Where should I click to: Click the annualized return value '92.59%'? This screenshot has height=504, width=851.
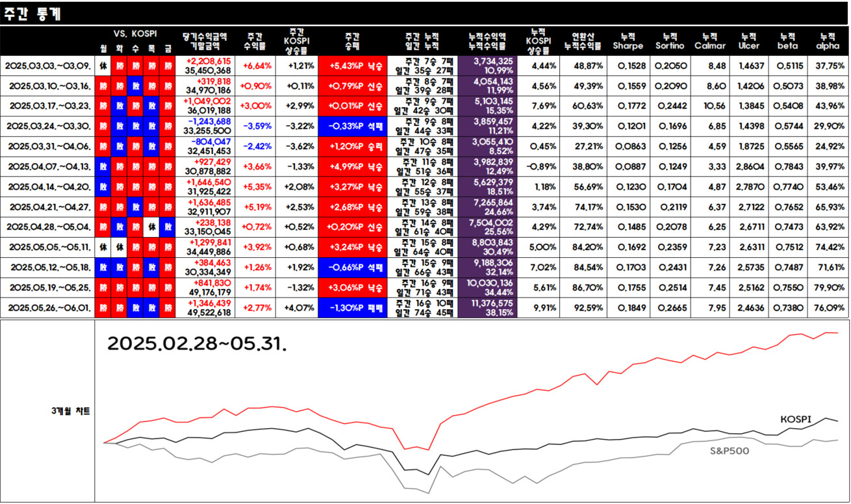[588, 307]
